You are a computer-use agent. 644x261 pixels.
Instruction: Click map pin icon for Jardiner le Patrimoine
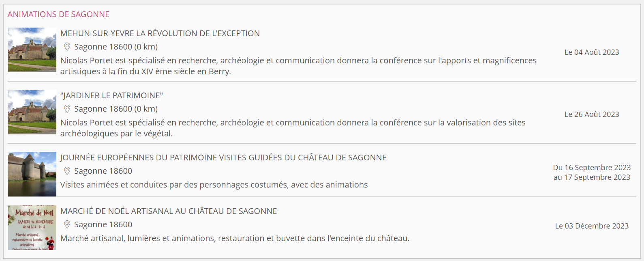tap(67, 109)
